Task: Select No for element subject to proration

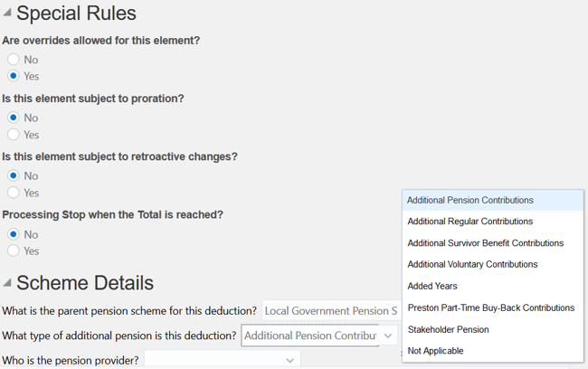Action: click(14, 118)
